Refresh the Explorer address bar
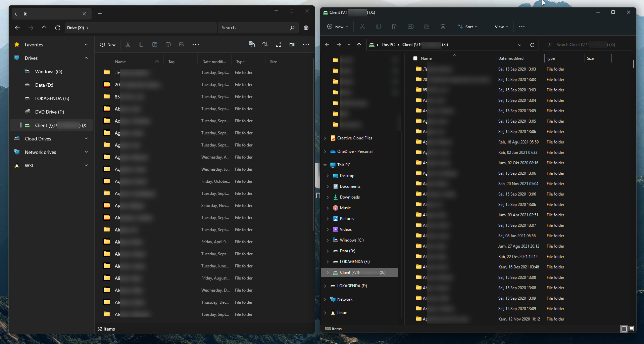Image resolution: width=644 pixels, height=344 pixels. 532,45
